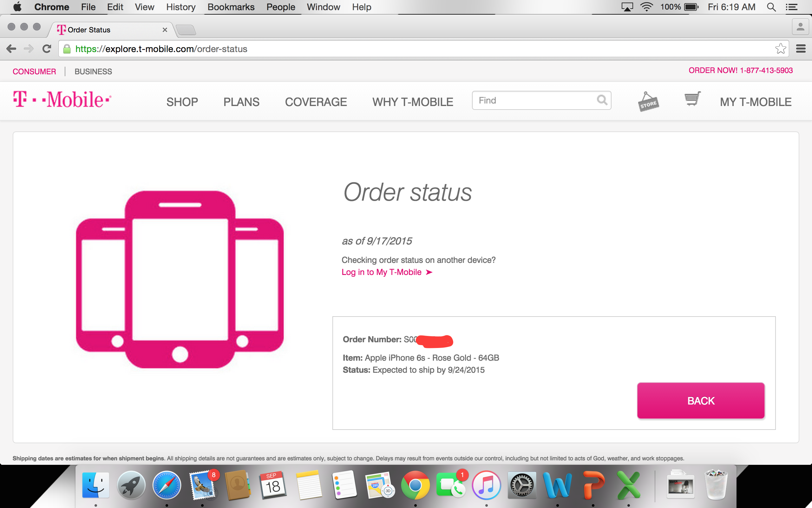812x508 pixels.
Task: Open FaceTime from the Dock
Action: coord(451,485)
